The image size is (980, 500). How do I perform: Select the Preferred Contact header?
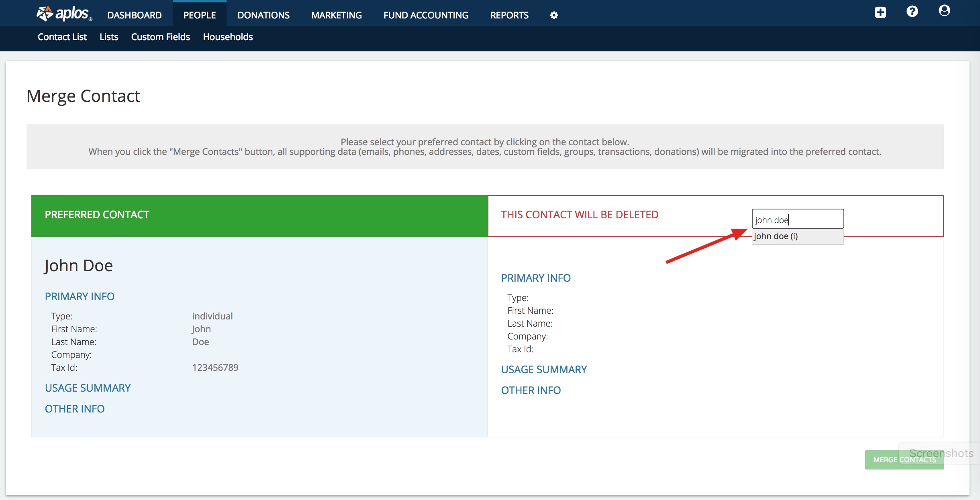point(259,215)
